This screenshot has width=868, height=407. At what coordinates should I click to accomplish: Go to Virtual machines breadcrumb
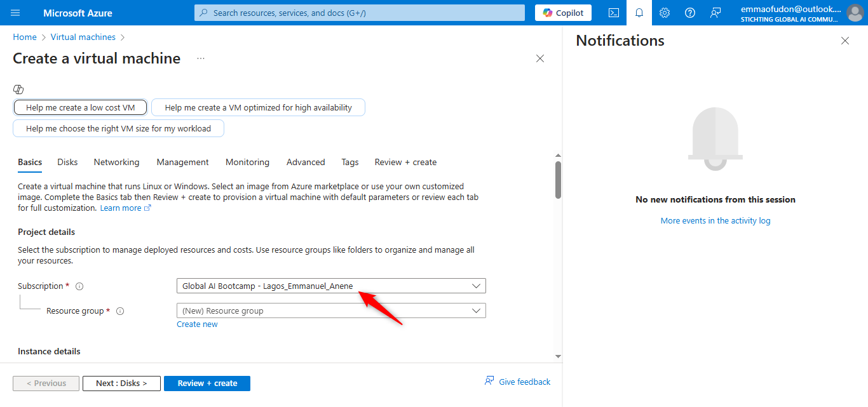tap(83, 37)
